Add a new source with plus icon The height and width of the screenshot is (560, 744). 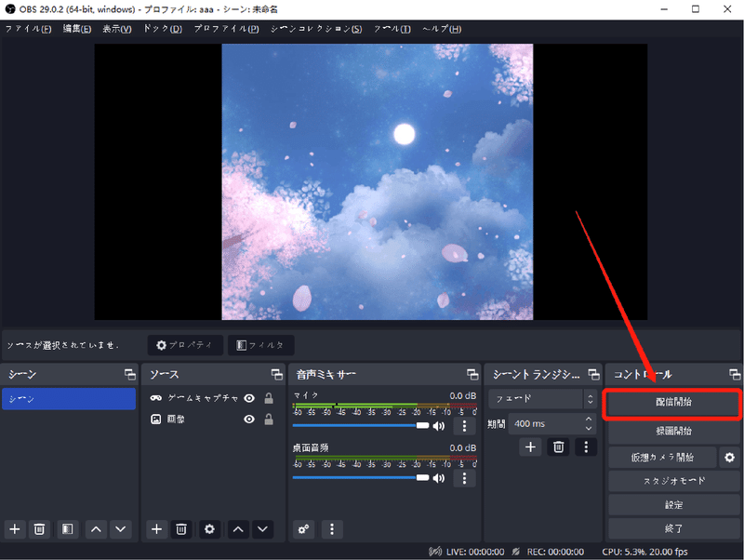click(156, 529)
